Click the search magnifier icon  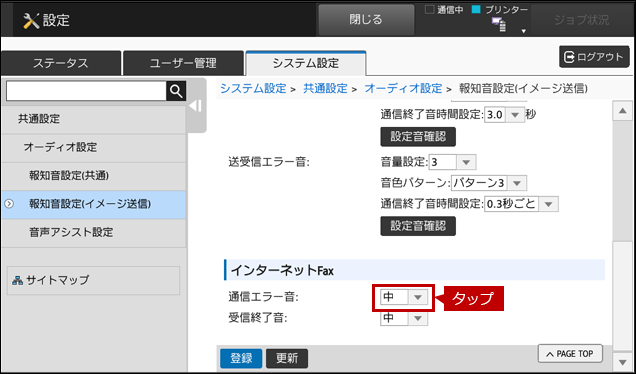click(x=176, y=91)
